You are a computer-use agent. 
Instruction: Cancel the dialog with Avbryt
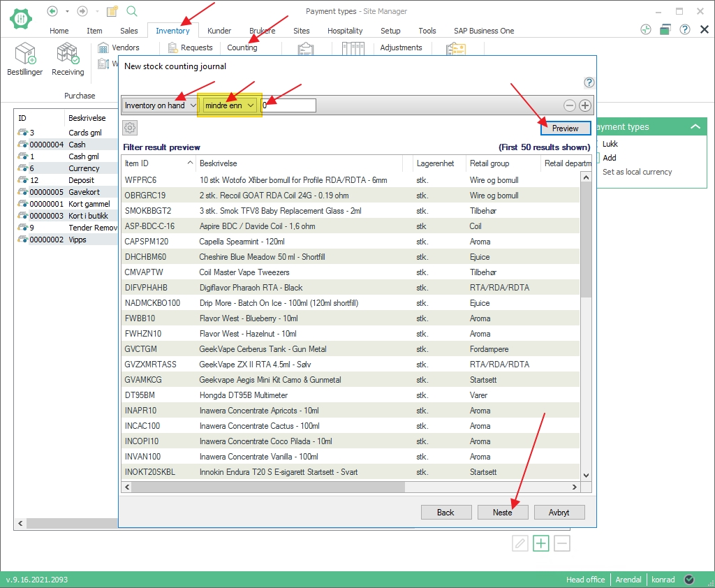[x=559, y=513]
